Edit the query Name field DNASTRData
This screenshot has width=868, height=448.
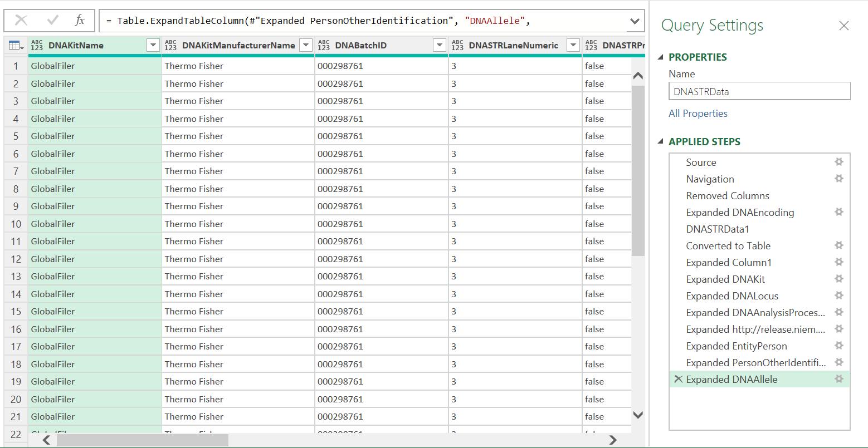coord(759,91)
